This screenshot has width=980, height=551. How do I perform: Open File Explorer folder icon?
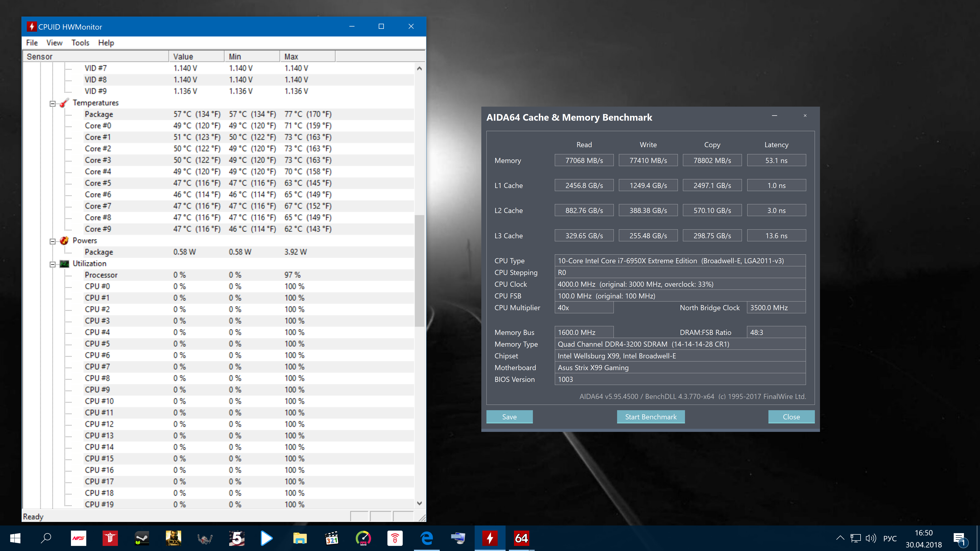click(300, 538)
